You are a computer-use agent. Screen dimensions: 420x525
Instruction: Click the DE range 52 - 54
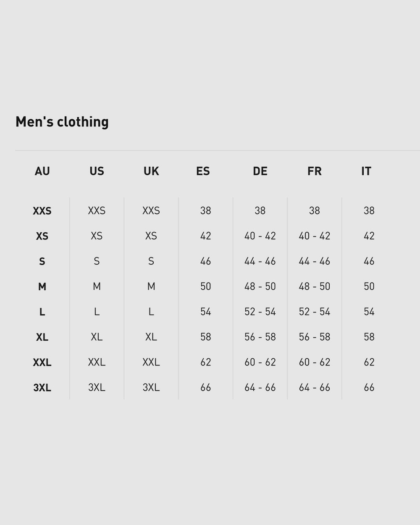260,312
